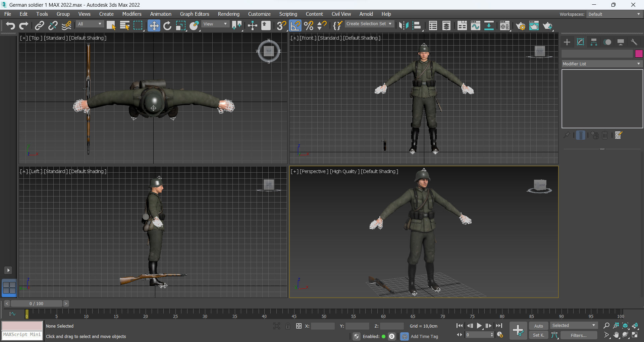Image resolution: width=644 pixels, height=342 pixels.
Task: Activate the Select and Move tool
Action: tap(154, 25)
